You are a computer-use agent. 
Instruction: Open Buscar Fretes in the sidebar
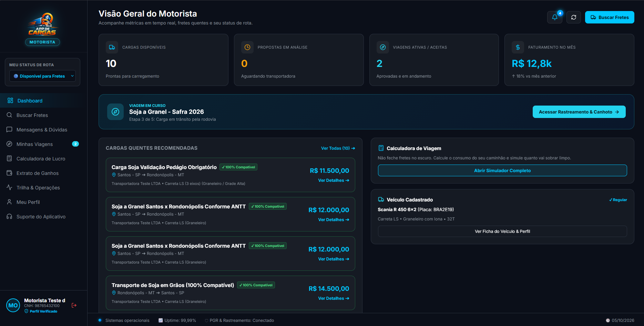(44, 115)
